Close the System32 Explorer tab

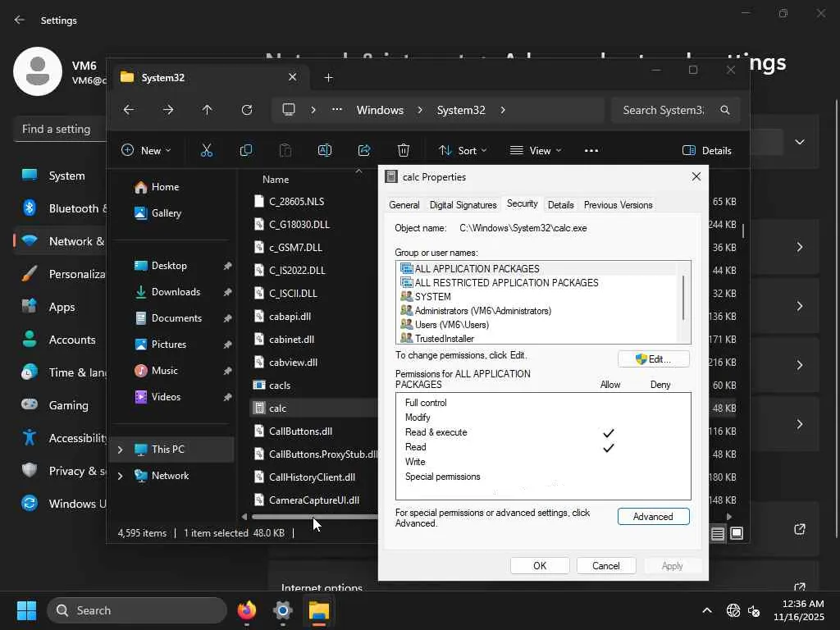(x=293, y=77)
